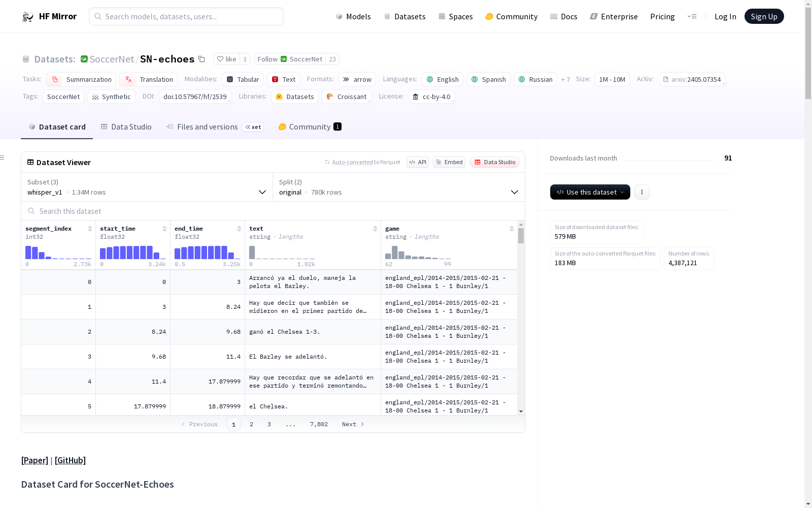The image size is (812, 508).
Task: Click the Auto-converted to Parquet link
Action: [x=353, y=162]
